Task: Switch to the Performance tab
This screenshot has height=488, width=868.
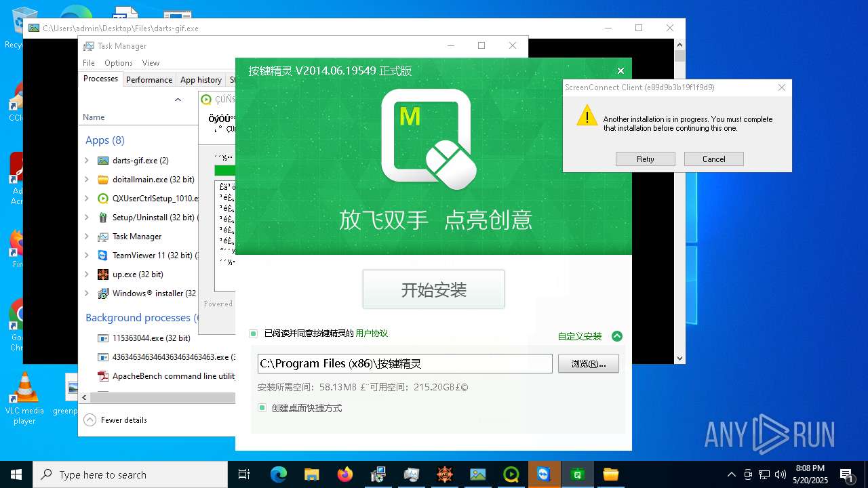Action: tap(149, 80)
